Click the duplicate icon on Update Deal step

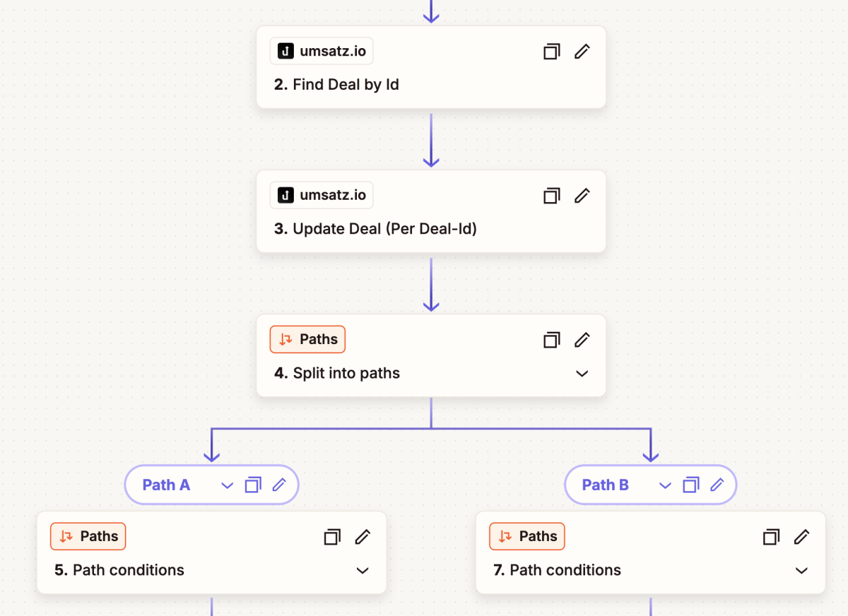[551, 195]
